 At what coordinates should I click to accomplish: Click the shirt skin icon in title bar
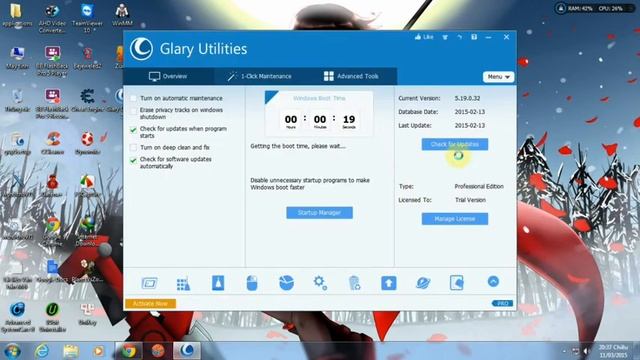(445, 37)
